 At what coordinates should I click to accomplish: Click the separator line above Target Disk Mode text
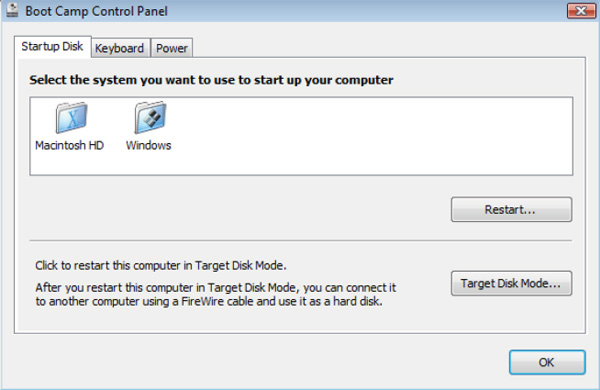(301, 241)
